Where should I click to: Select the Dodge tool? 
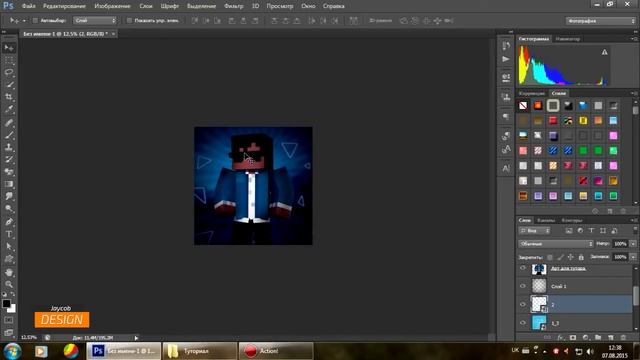[9, 209]
